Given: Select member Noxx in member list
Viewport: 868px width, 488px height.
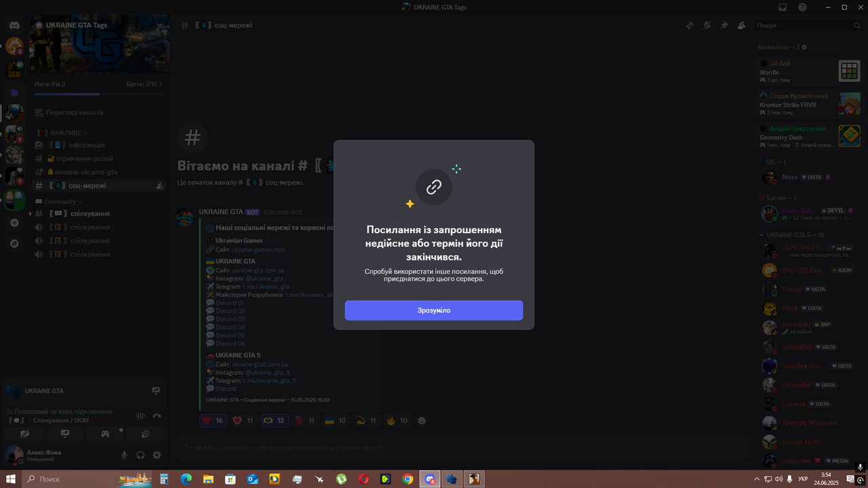Looking at the screenshot, I should pyautogui.click(x=810, y=177).
